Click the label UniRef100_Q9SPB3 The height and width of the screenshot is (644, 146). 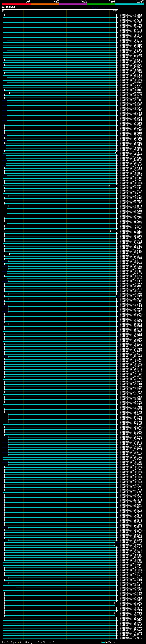[131, 113]
